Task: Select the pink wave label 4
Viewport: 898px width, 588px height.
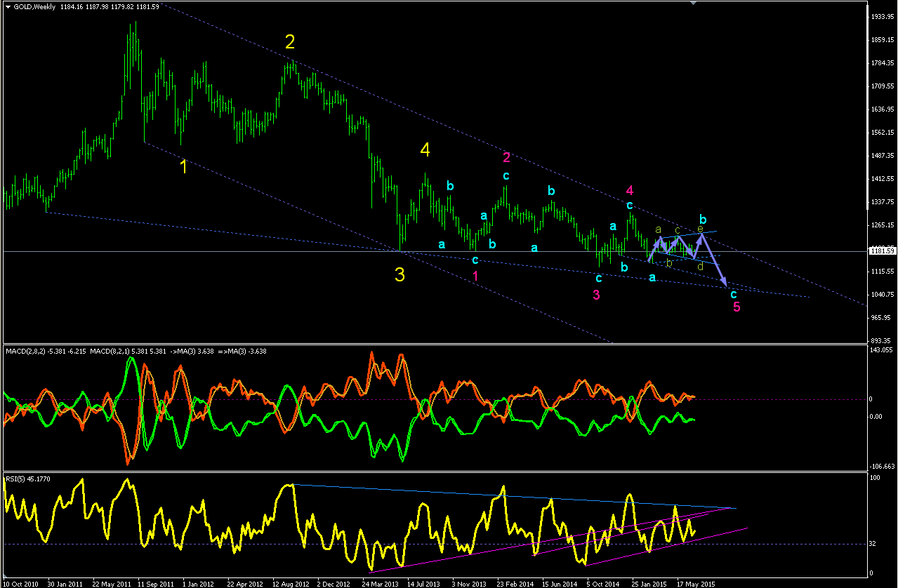Action: tap(630, 190)
